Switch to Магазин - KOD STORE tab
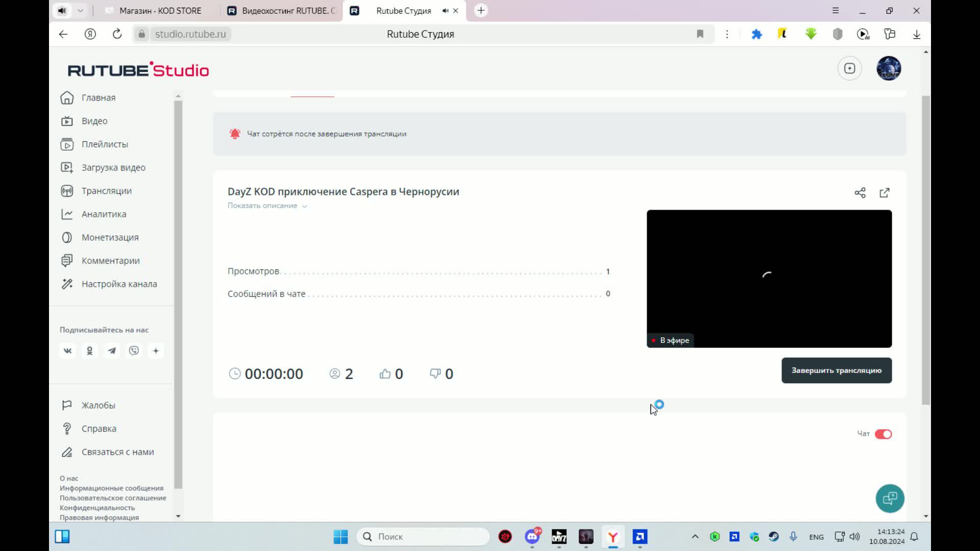Image resolution: width=980 pixels, height=551 pixels. 159,11
